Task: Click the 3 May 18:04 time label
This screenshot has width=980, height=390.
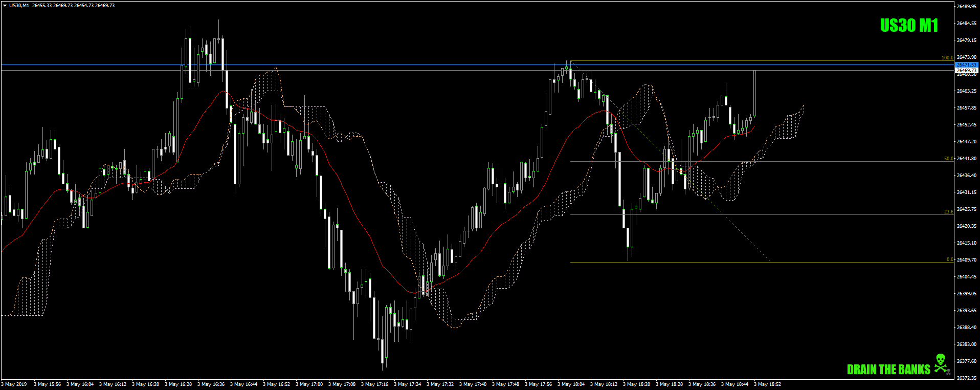Action: click(x=571, y=384)
